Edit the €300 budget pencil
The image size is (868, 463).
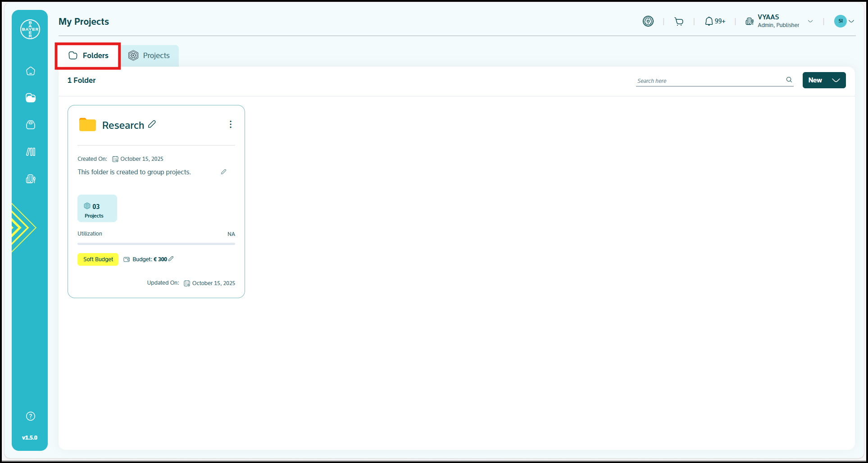pos(171,259)
